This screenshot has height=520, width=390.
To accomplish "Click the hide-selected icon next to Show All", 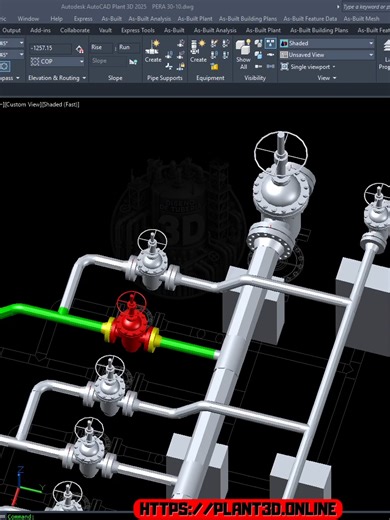I will pos(258,43).
